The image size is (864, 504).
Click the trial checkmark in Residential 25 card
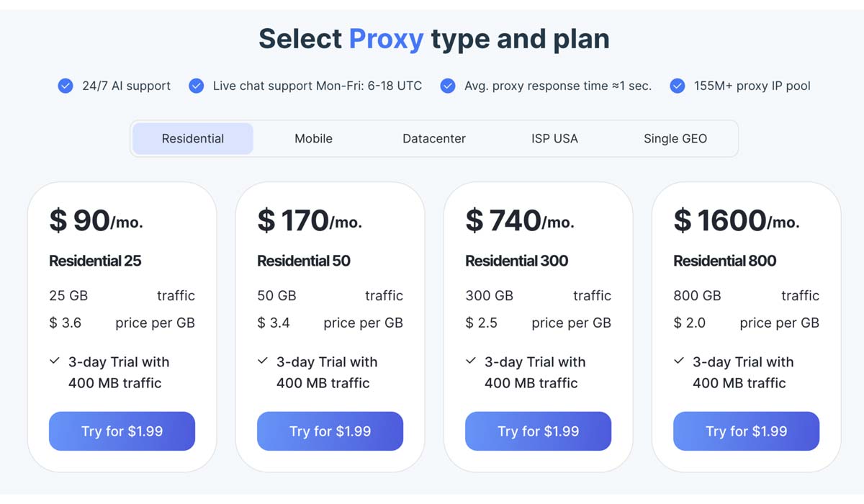pyautogui.click(x=55, y=361)
